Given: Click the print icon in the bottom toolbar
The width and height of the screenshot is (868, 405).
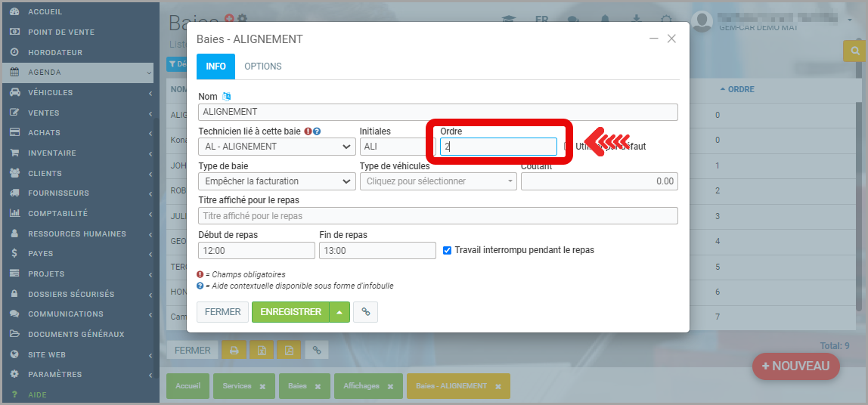Looking at the screenshot, I should tap(234, 351).
